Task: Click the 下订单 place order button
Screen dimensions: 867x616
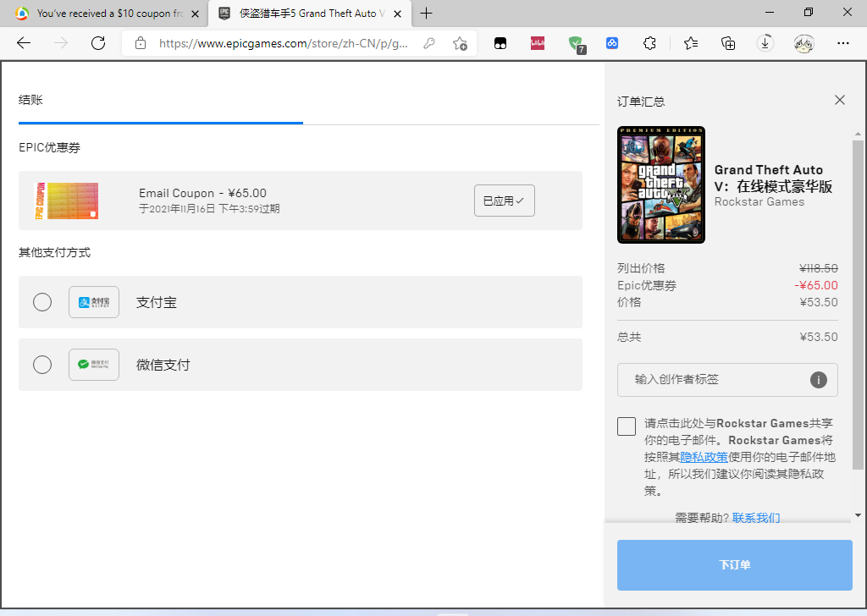Action: (734, 564)
